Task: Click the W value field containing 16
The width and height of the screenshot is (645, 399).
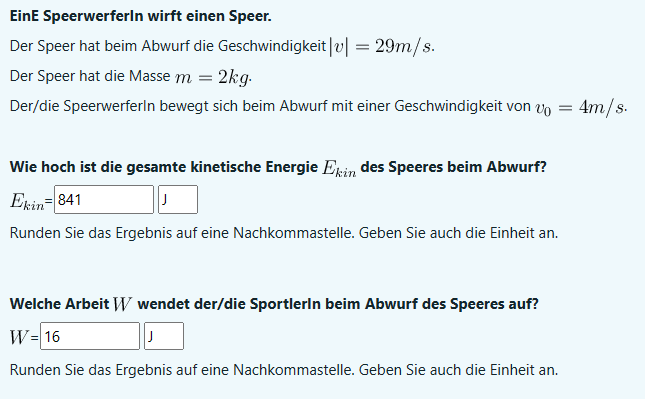Action: 90,336
